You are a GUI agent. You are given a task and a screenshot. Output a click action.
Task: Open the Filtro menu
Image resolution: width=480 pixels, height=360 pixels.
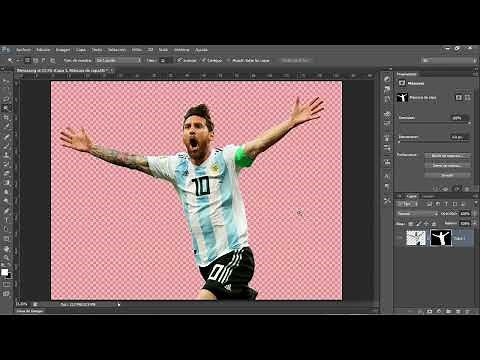pos(137,50)
